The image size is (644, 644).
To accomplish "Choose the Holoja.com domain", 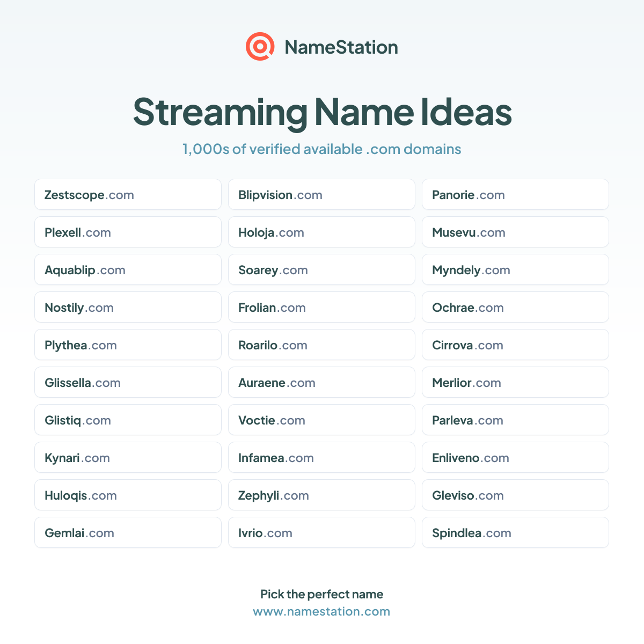I will click(x=321, y=232).
